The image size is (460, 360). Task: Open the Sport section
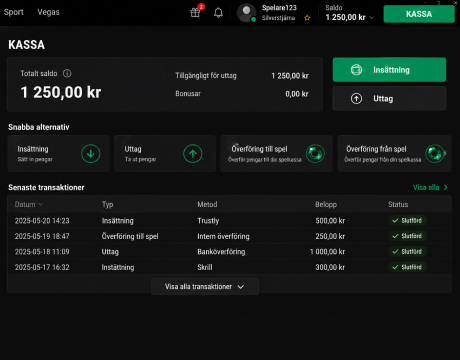click(x=14, y=12)
